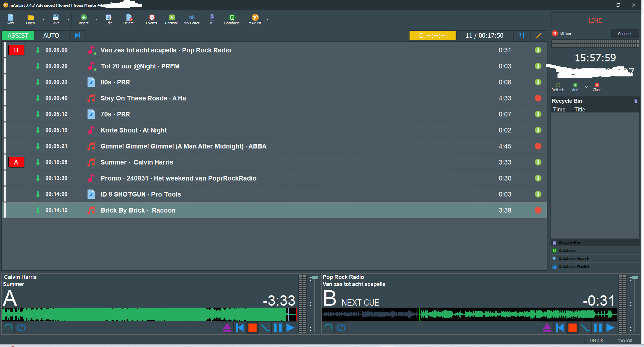This screenshot has height=347, width=644.
Task: Click the Events clock icon
Action: (151, 19)
